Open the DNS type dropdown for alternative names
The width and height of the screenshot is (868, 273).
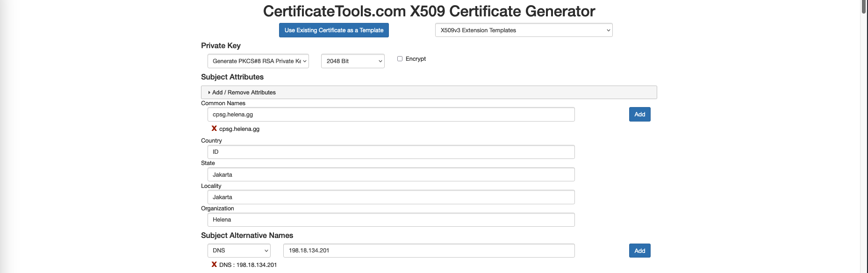pos(239,251)
